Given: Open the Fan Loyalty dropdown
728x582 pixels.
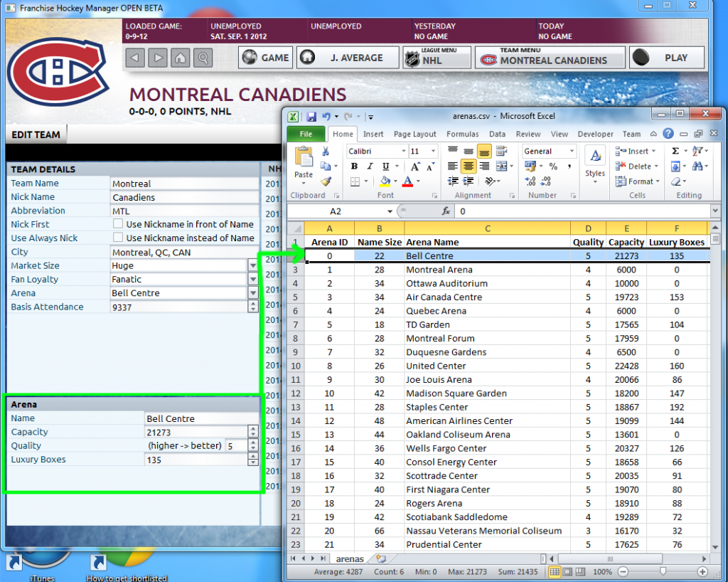Looking at the screenshot, I should point(253,279).
